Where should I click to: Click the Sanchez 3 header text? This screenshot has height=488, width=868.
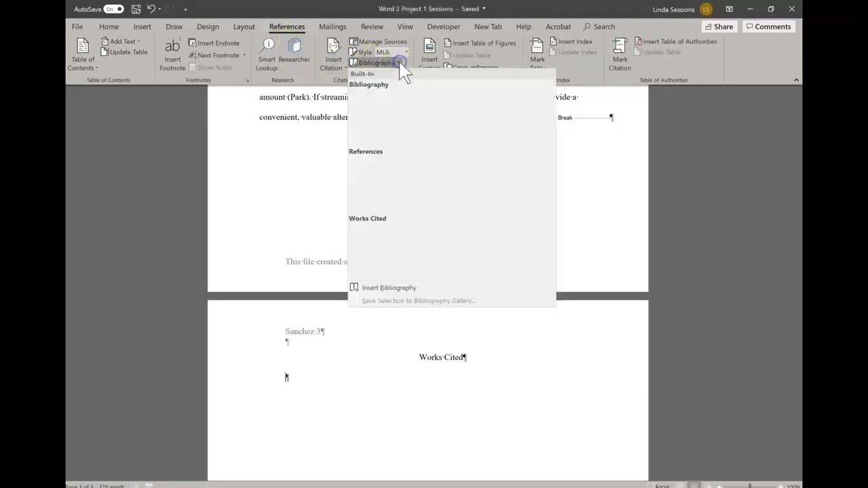(x=304, y=331)
